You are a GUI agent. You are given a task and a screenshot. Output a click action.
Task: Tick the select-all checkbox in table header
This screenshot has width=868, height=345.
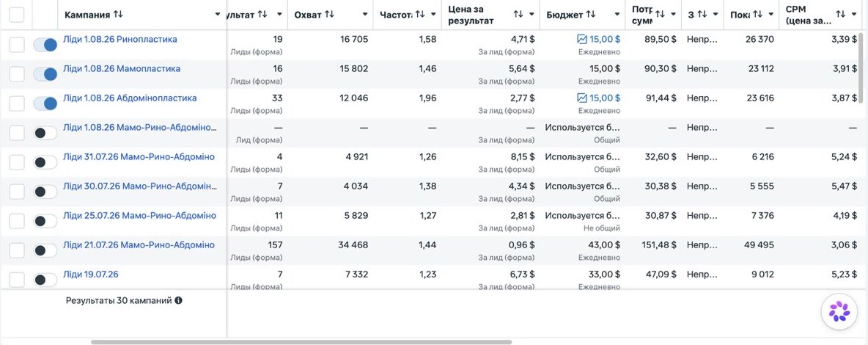[x=17, y=15]
